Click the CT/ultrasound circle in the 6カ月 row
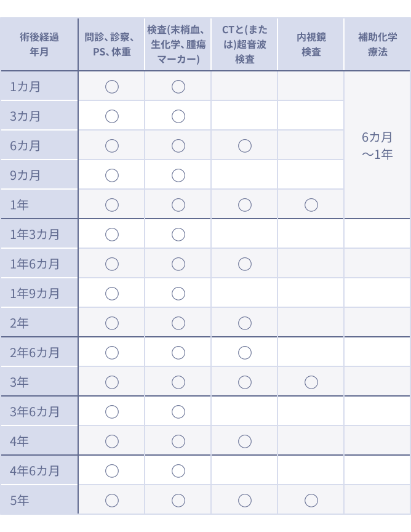The height and width of the screenshot is (532, 411). (245, 146)
